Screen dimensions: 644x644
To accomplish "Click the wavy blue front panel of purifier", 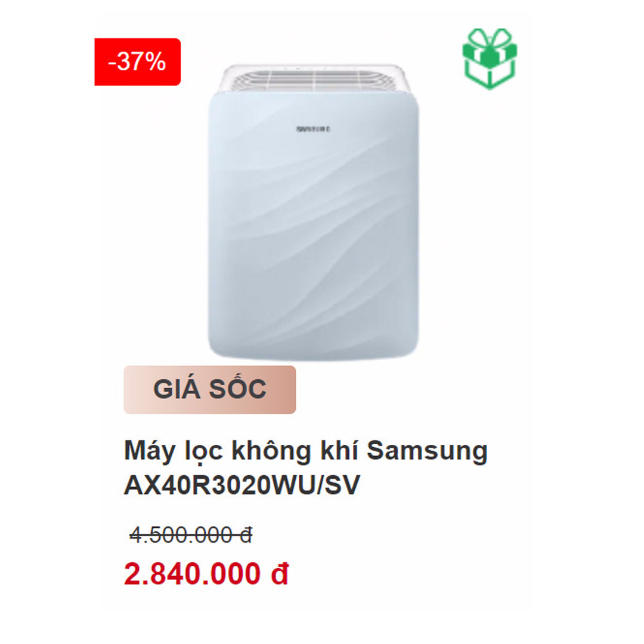I will point(314,226).
